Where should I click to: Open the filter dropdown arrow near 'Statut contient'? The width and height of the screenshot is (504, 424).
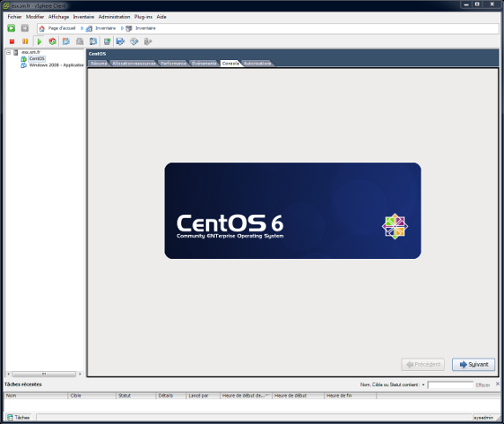pyautogui.click(x=424, y=385)
